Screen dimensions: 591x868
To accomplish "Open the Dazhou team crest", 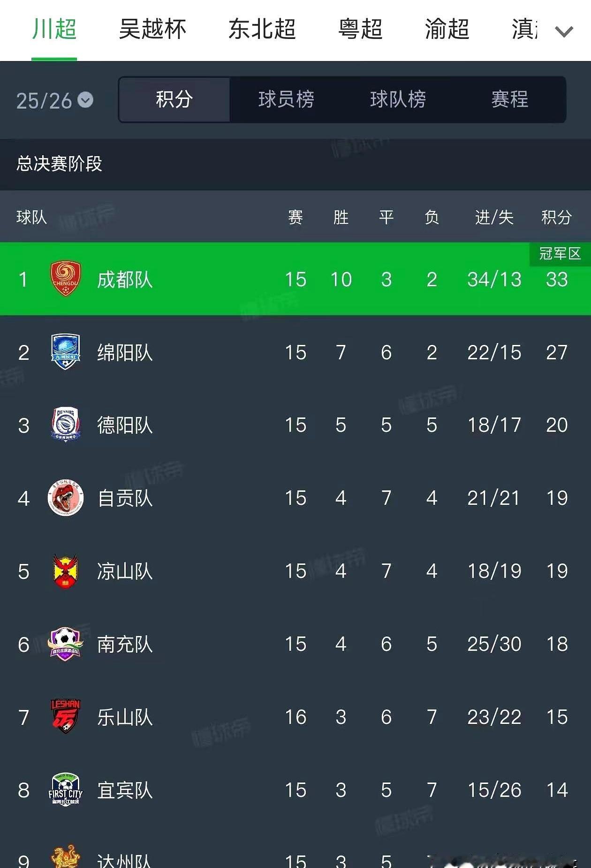I will (x=65, y=858).
